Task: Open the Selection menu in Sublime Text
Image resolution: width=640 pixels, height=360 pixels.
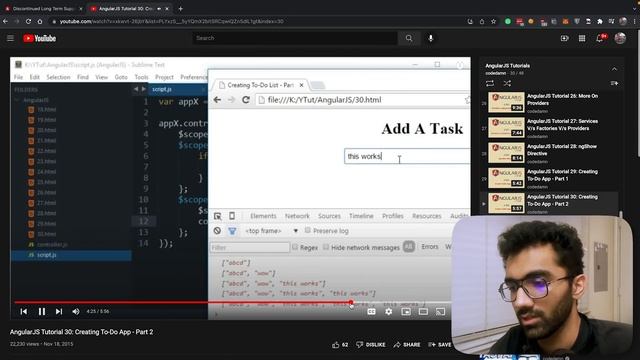Action: point(58,77)
